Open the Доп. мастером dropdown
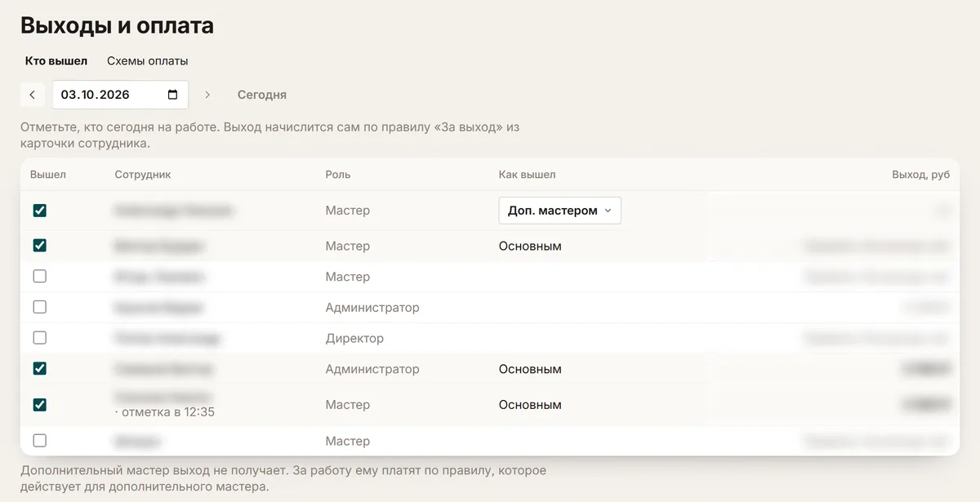 pyautogui.click(x=560, y=211)
